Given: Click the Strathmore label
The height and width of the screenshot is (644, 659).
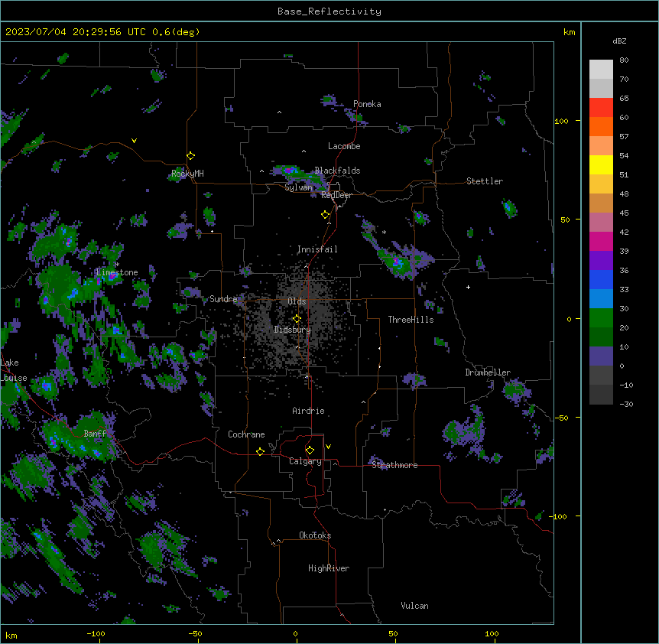Looking at the screenshot, I should (394, 465).
